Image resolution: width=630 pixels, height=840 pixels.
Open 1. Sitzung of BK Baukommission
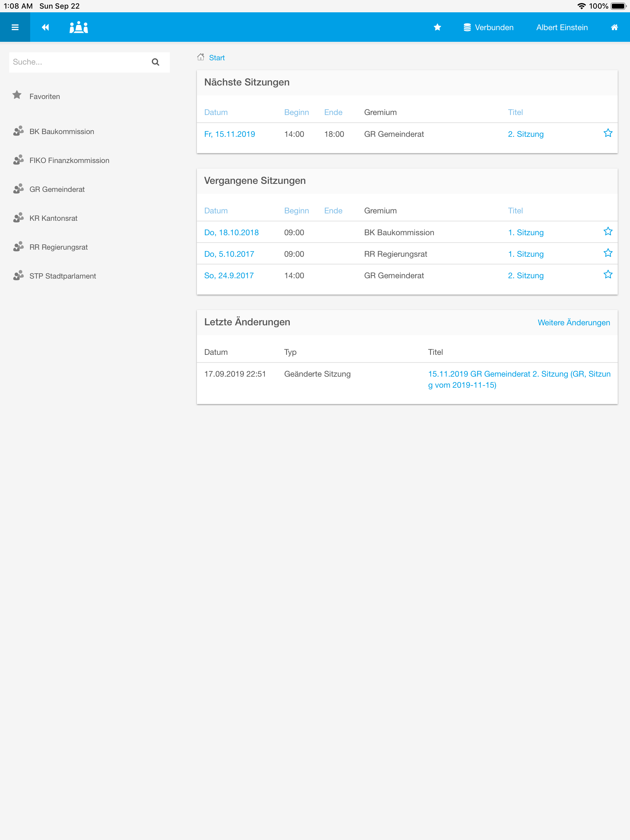[x=525, y=232]
